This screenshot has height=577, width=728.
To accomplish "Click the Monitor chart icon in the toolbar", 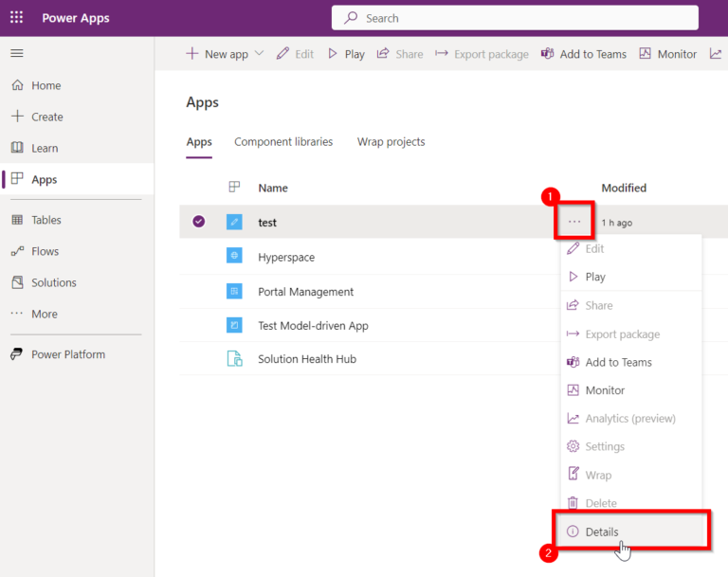I will click(645, 53).
